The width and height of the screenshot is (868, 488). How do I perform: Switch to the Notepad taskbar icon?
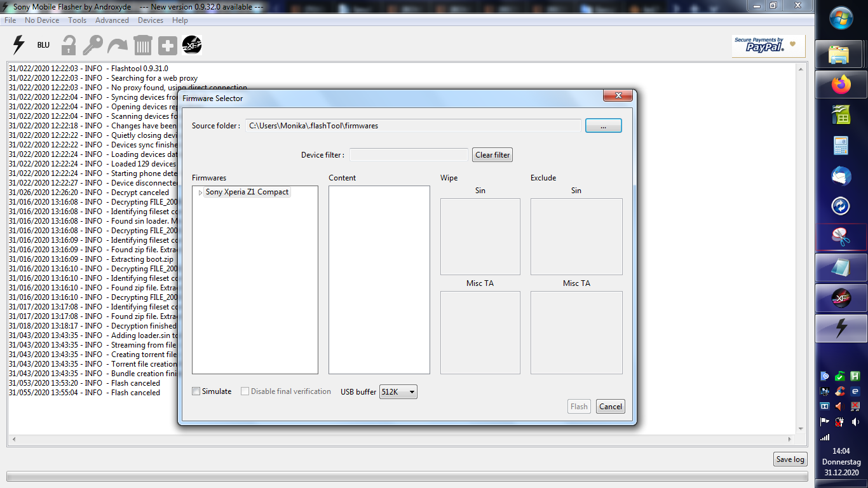point(841,268)
